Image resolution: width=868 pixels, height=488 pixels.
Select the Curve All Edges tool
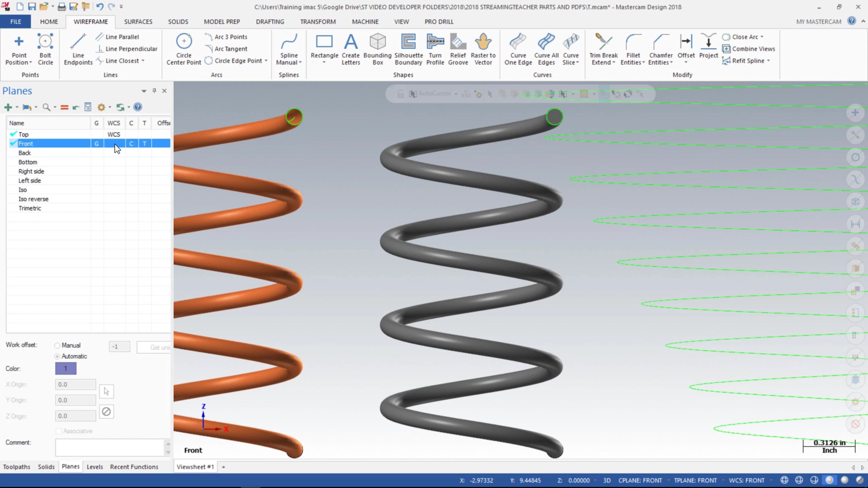pos(546,49)
